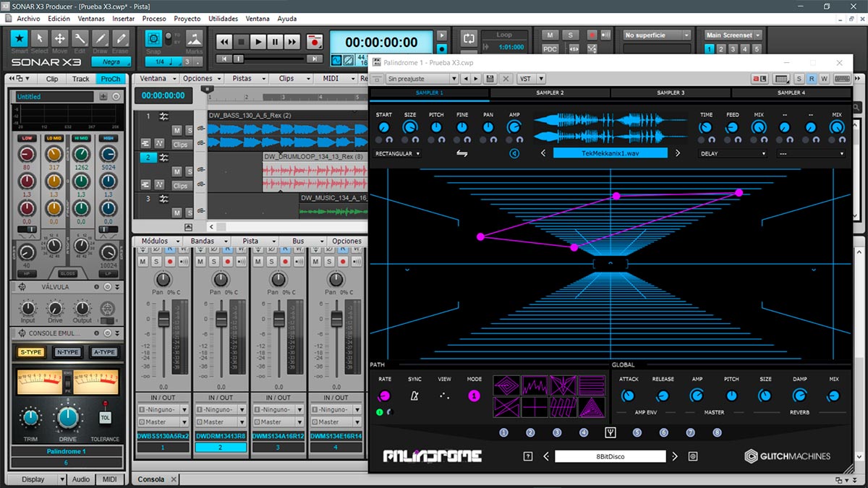Open the Sin preajuste preset dropdown

[x=422, y=78]
